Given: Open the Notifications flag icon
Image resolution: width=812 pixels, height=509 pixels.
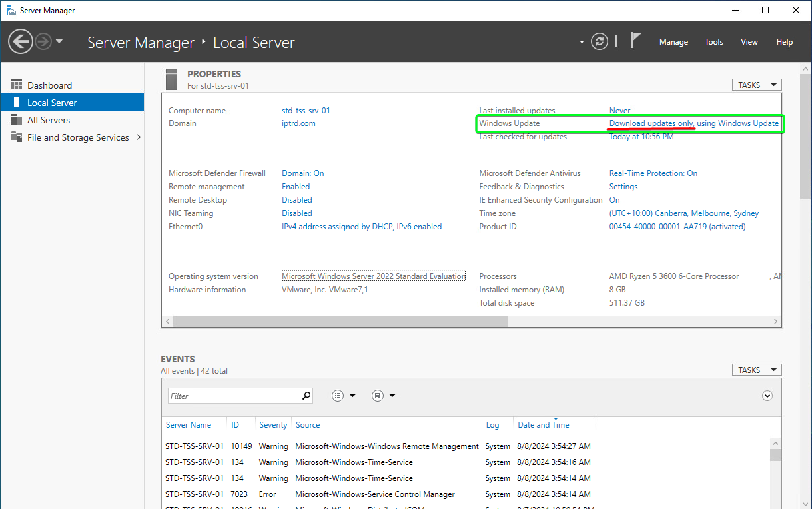Looking at the screenshot, I should tap(635, 41).
